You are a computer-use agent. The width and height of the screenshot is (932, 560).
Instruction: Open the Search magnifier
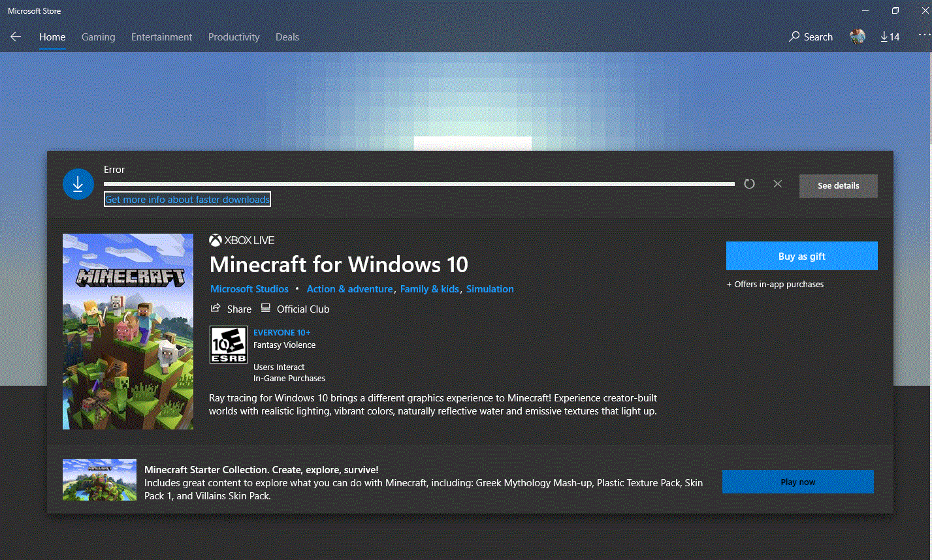tap(795, 37)
